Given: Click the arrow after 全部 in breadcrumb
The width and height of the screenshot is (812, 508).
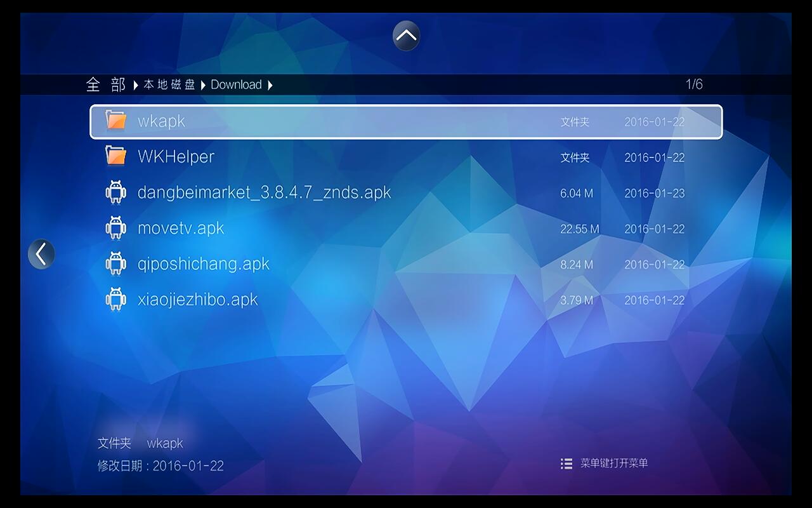Looking at the screenshot, I should (x=135, y=84).
